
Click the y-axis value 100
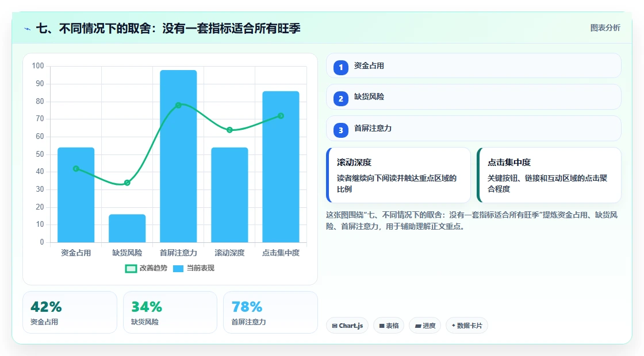(38, 66)
